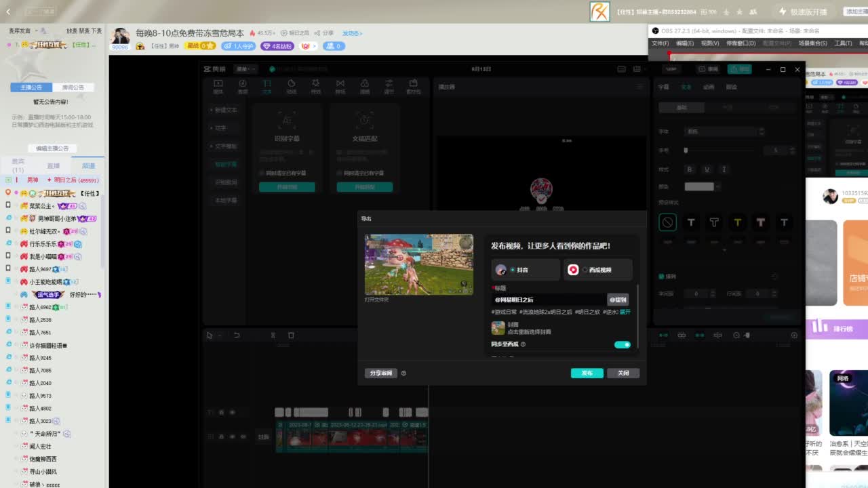Image resolution: width=868 pixels, height=488 pixels.
Task: Click 开始匹配 button under 文稿匹配
Action: [x=365, y=187]
